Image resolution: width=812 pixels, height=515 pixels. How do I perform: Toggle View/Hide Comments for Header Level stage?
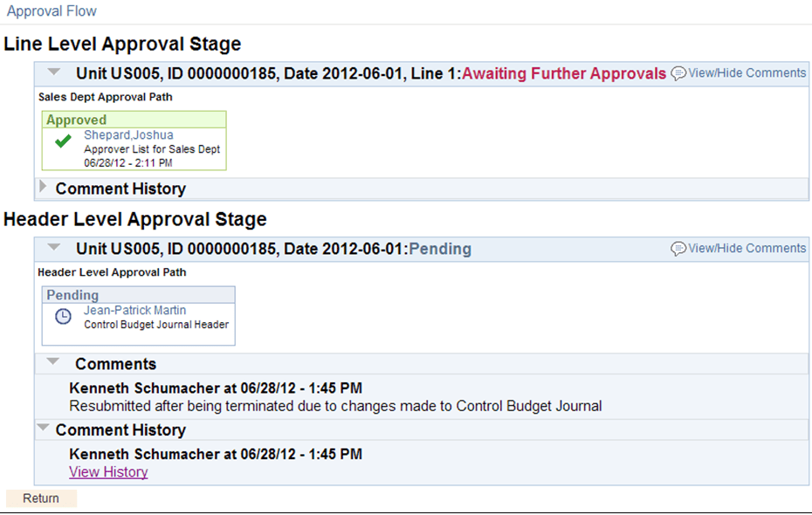pos(747,248)
